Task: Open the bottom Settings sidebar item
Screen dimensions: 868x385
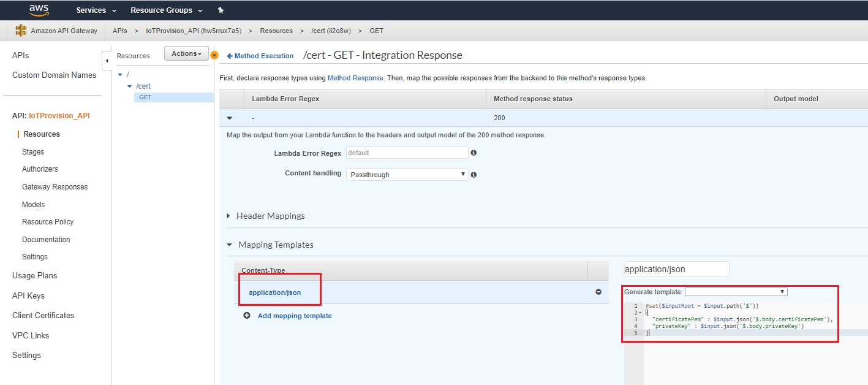Action: 26,355
